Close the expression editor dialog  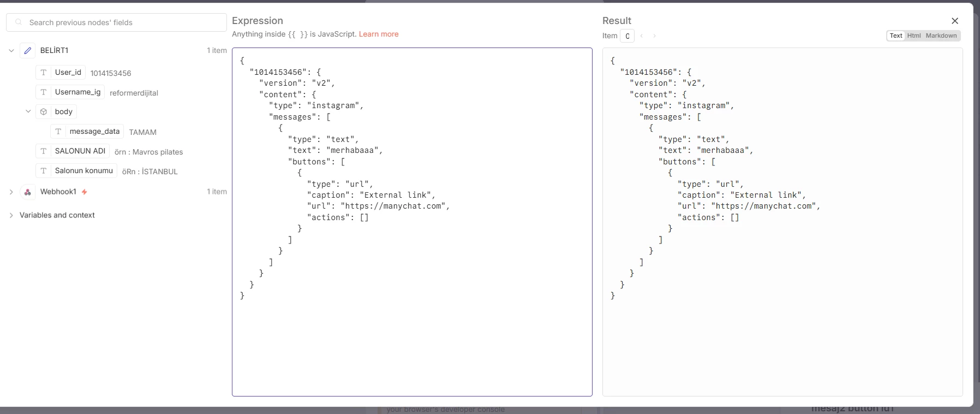click(955, 21)
